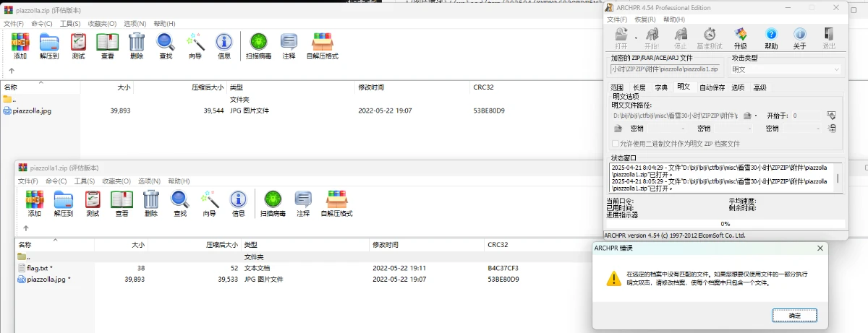
Task: Switch to Range (范围) tab in ARCHPR
Action: (617, 87)
